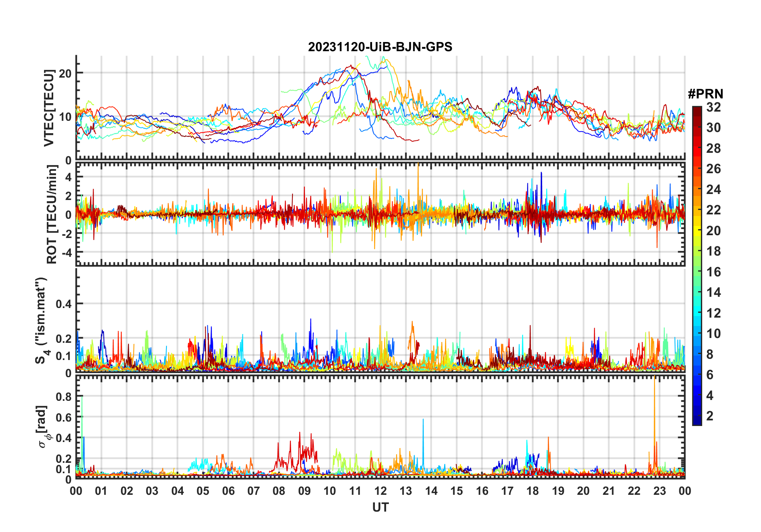Click the #PRN colorbar title

click(x=705, y=94)
